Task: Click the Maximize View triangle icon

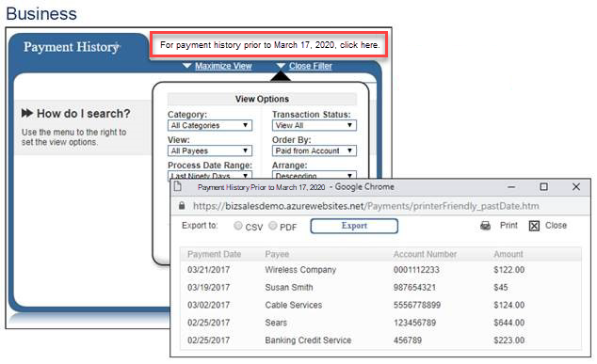Action: coord(186,66)
